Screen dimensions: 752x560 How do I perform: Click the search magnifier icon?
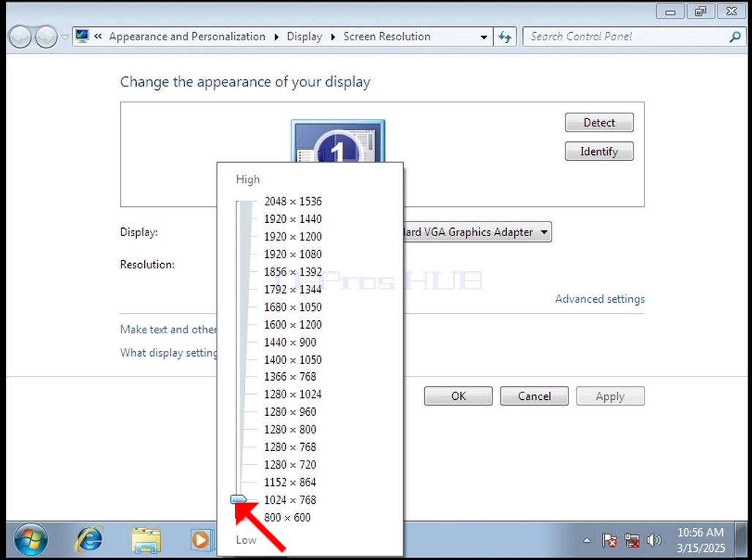pyautogui.click(x=734, y=37)
